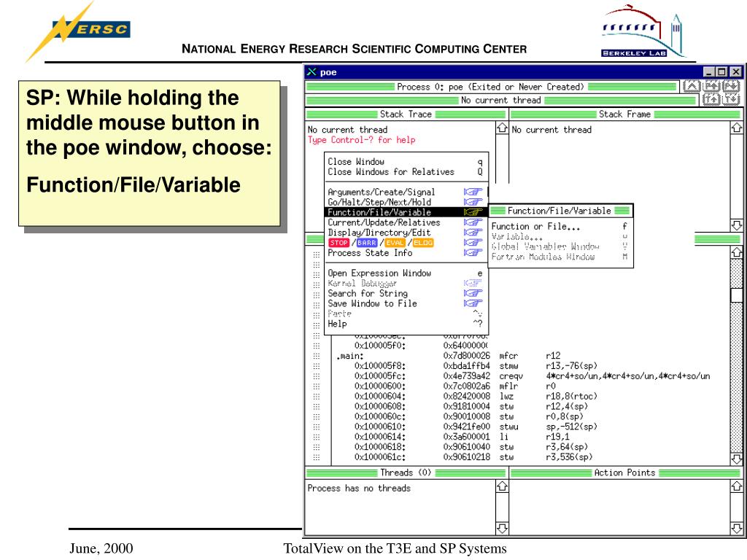Click the creqv instruction text
The height and width of the screenshot is (560, 747).
[511, 376]
